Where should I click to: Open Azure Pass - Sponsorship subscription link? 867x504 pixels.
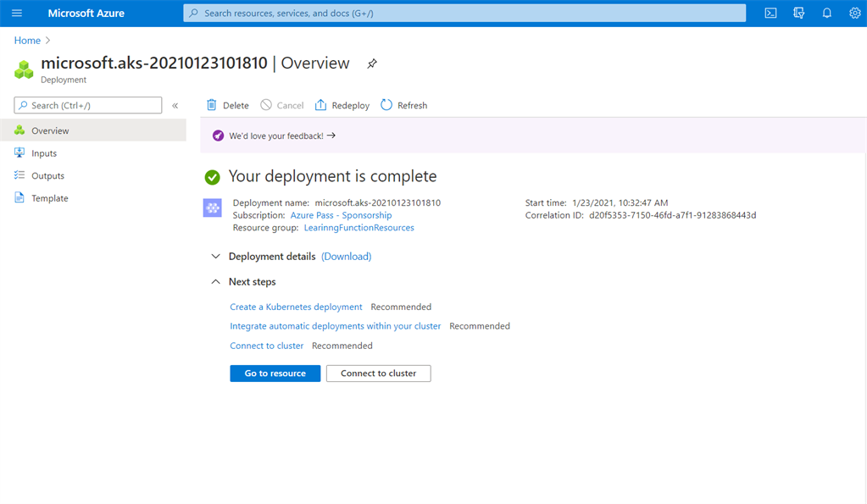[x=342, y=215]
